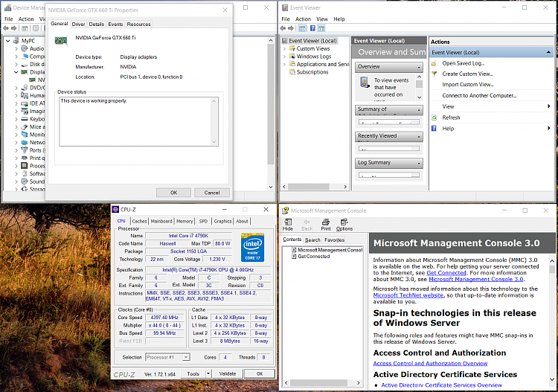
Task: Click the Open Saved Log folder icon
Action: (x=434, y=63)
